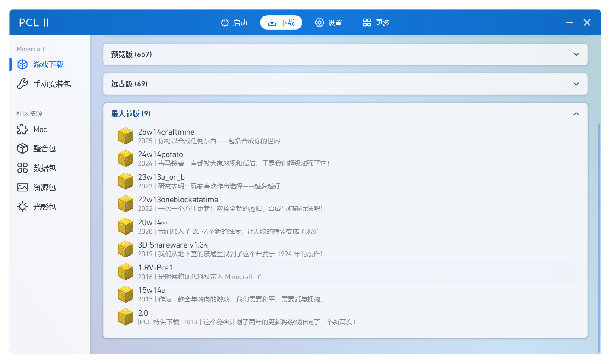Click the wrench icon for 手动安装包
Viewport: 611px width, 364px height.
pos(22,84)
